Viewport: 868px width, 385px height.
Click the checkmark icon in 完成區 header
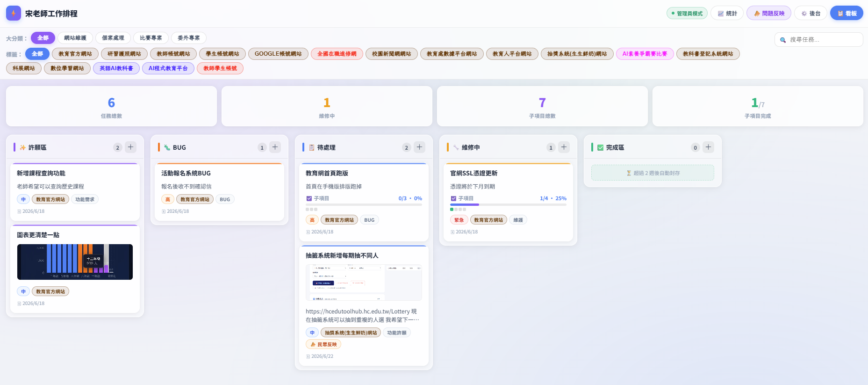(x=600, y=147)
